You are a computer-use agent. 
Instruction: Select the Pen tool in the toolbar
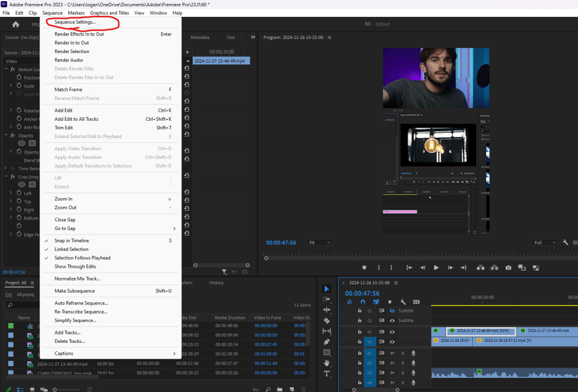[x=327, y=342]
